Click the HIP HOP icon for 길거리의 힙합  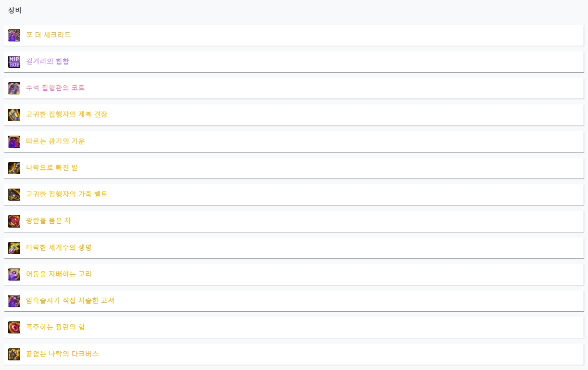14,62
